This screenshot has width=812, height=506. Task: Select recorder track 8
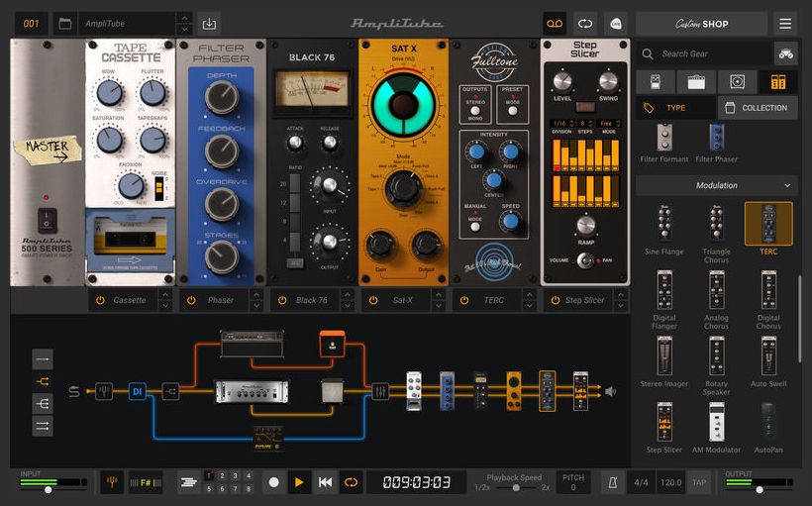click(249, 488)
